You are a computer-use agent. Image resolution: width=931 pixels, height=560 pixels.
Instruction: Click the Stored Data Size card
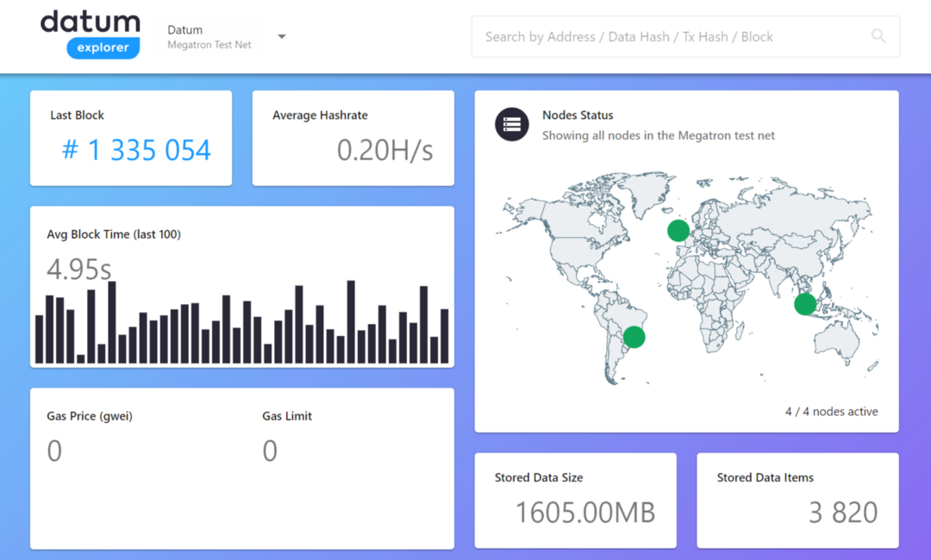pos(575,500)
